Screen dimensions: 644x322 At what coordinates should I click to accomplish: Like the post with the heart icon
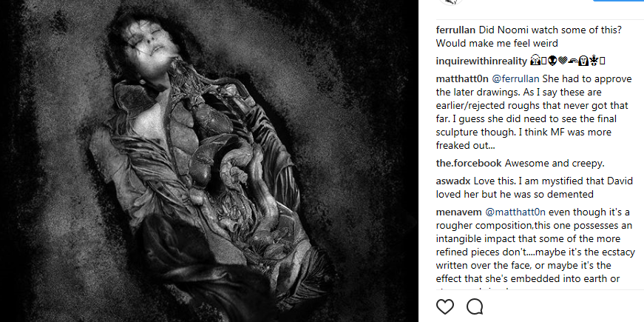(445, 306)
